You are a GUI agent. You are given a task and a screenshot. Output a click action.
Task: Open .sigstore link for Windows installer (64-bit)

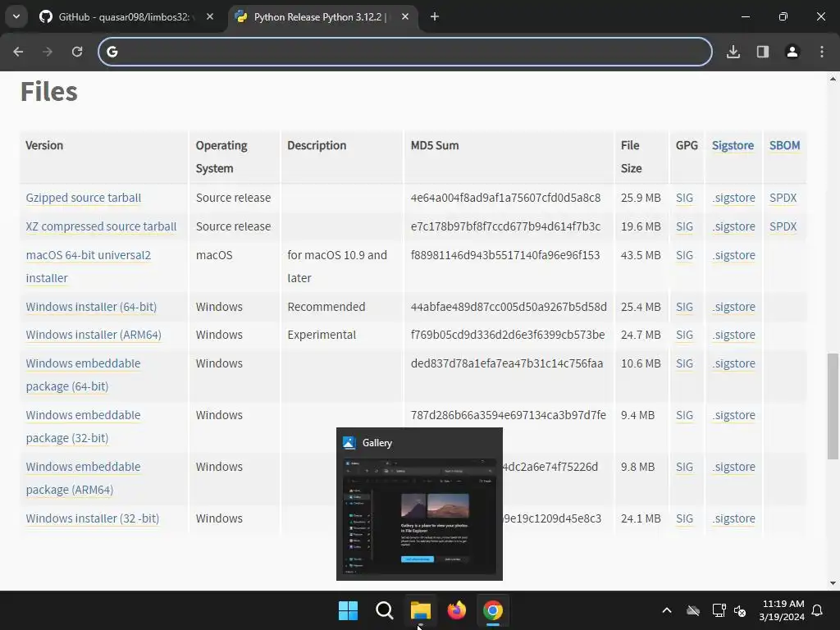coord(733,307)
